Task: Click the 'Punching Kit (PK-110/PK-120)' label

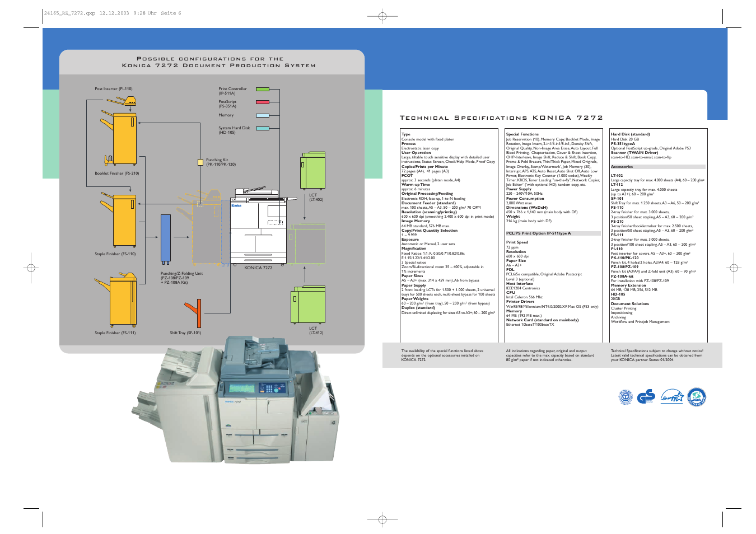Action: tap(221, 162)
